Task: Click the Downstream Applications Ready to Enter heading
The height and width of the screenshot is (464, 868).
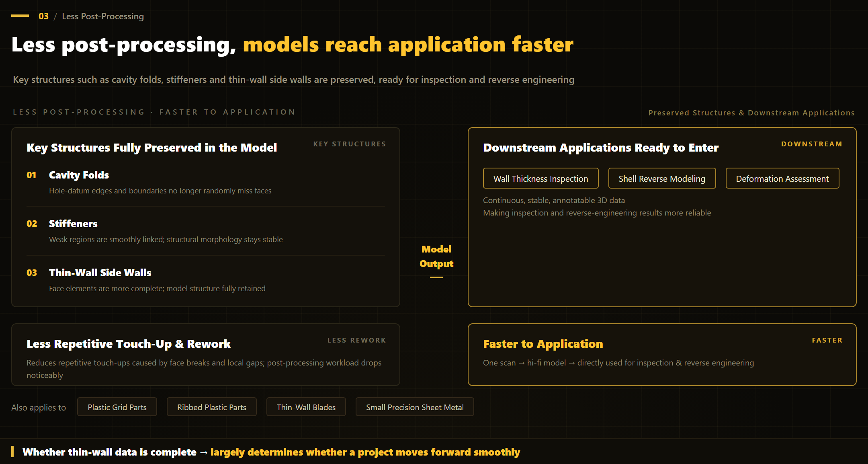Action: pyautogui.click(x=601, y=148)
